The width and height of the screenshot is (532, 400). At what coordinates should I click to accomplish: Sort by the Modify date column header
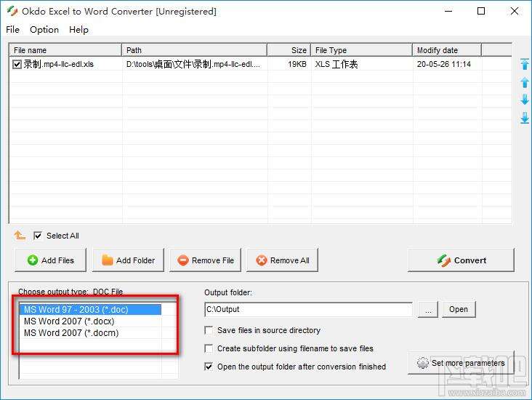[447, 50]
